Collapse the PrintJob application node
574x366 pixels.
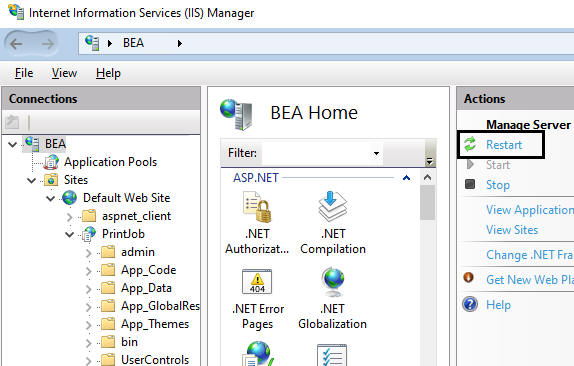click(70, 234)
